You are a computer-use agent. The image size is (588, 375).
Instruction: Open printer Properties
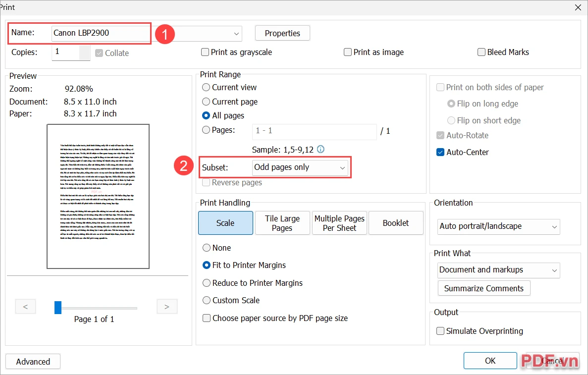point(282,33)
